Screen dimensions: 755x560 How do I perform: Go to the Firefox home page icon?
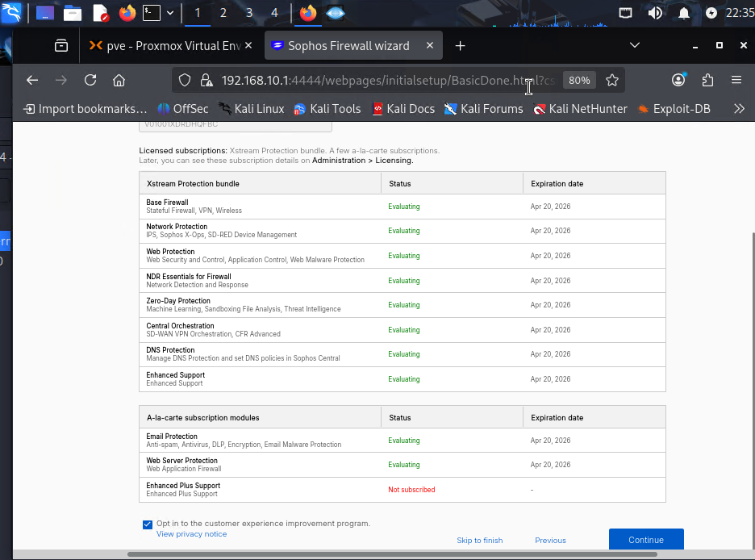(119, 80)
